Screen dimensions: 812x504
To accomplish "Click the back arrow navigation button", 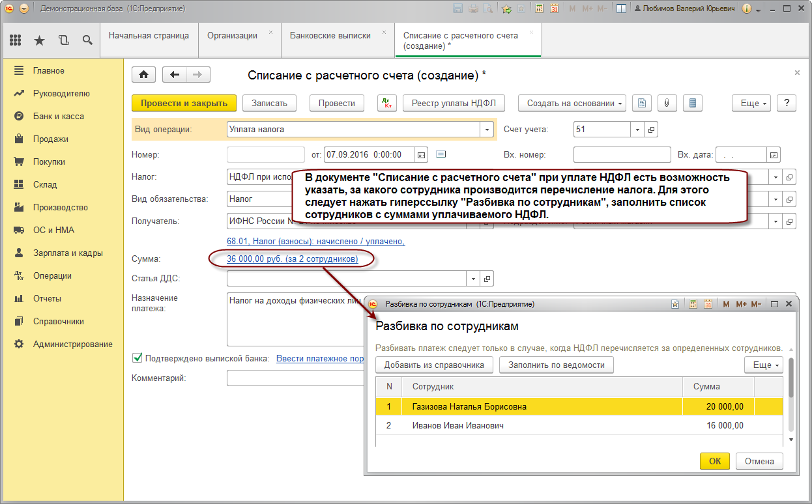I will [x=174, y=75].
